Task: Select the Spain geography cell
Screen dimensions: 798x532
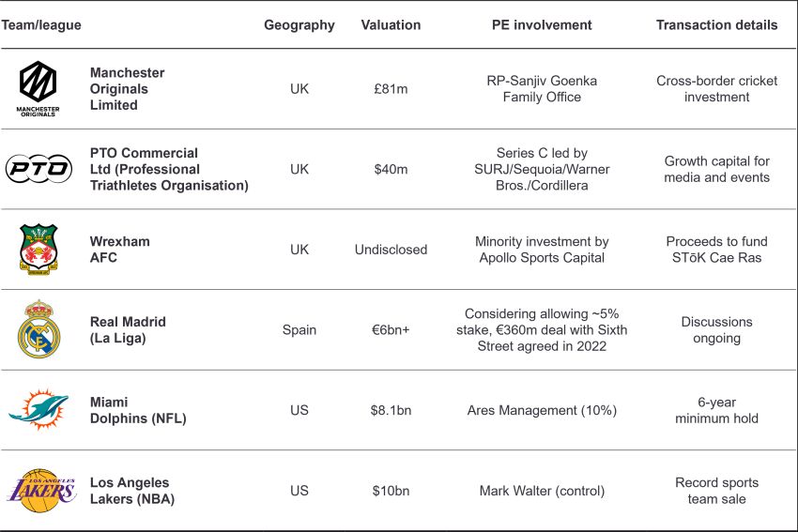Action: 299,330
